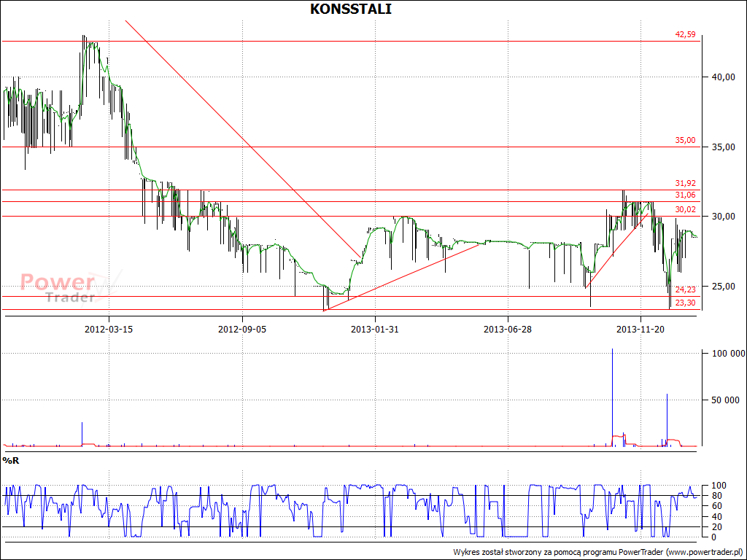Click the PowerTrader footer credit text
Screen dimensions: 747x560
coord(599,553)
